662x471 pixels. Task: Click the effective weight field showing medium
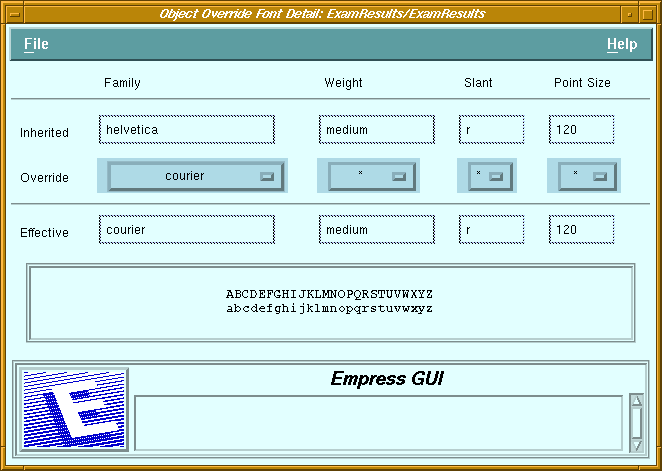tap(377, 230)
